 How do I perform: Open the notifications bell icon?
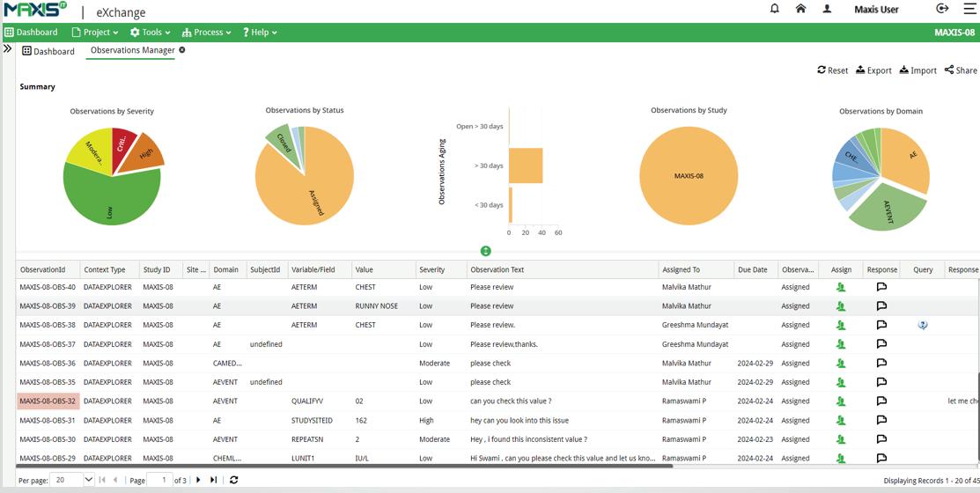pyautogui.click(x=775, y=9)
